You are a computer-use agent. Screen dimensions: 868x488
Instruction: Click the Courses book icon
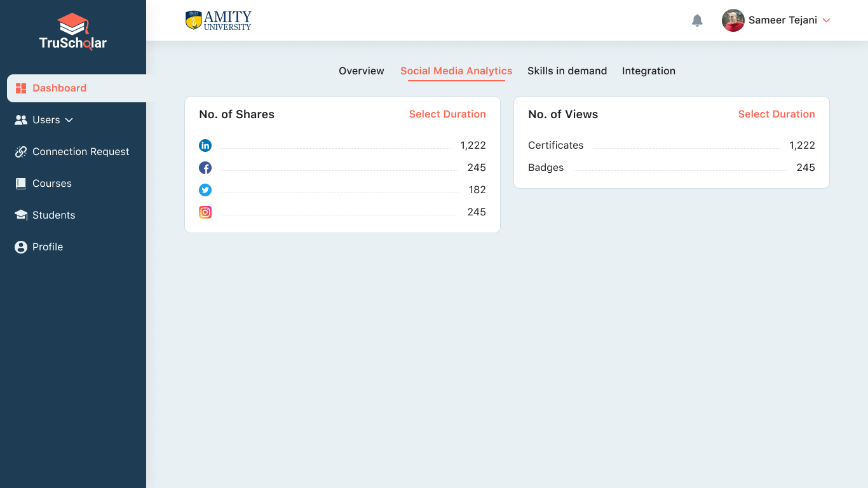coord(21,184)
